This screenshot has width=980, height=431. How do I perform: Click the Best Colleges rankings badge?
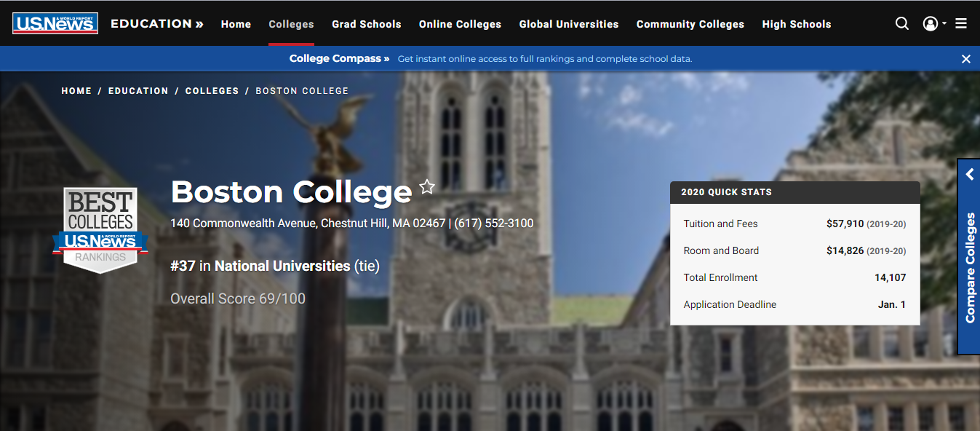click(x=100, y=230)
